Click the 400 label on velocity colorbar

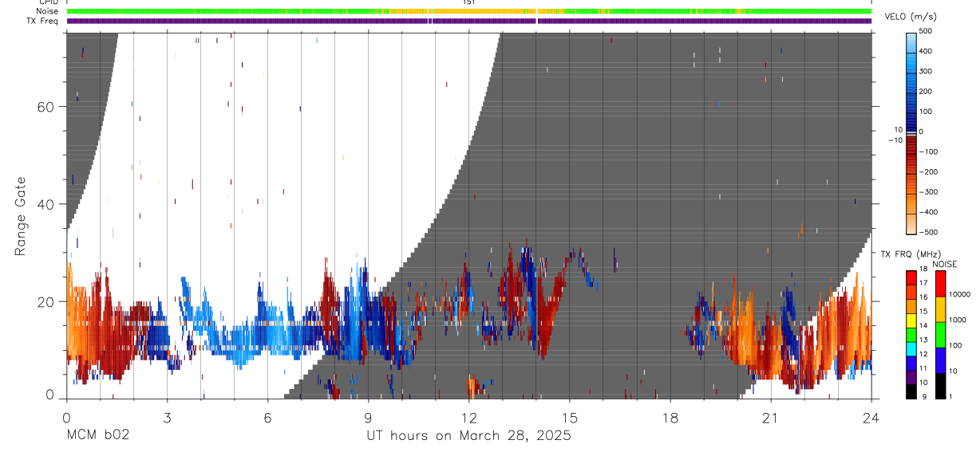[927, 51]
